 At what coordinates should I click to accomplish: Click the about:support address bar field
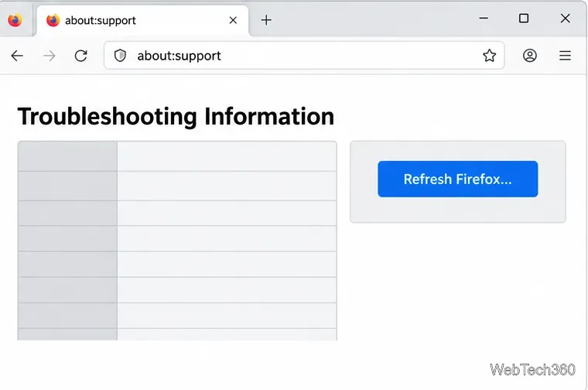(304, 56)
